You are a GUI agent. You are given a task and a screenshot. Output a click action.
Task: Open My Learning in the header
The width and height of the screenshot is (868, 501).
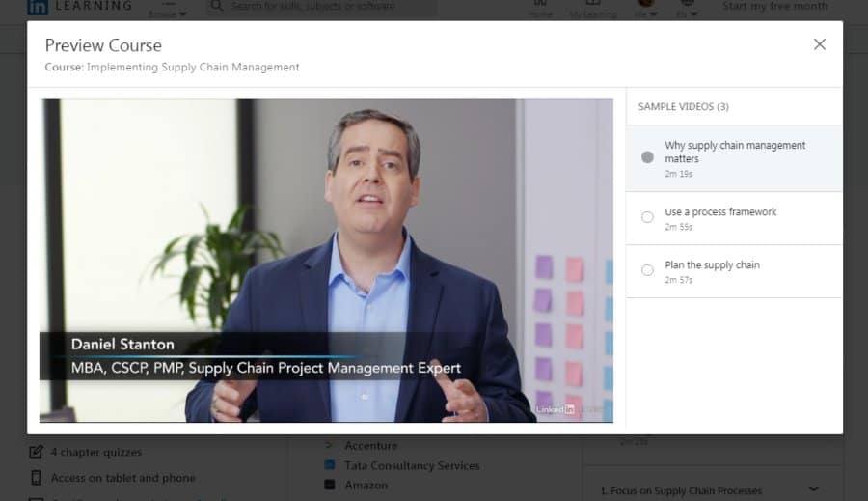[x=593, y=10]
